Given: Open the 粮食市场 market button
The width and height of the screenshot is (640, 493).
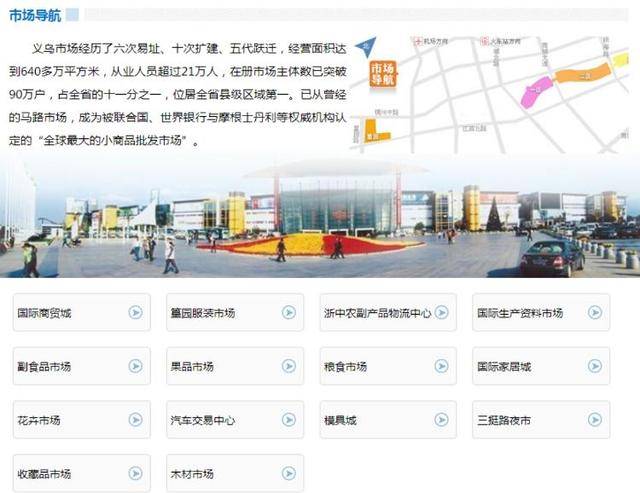Looking at the screenshot, I should pos(388,366).
